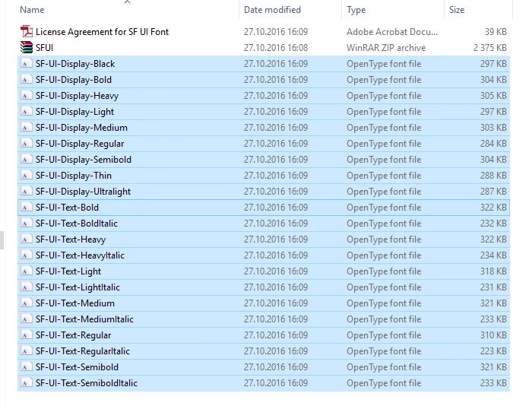Select the SF-UI-Text-RegularItalic file name
This screenshot has height=406, width=532.
pos(83,350)
